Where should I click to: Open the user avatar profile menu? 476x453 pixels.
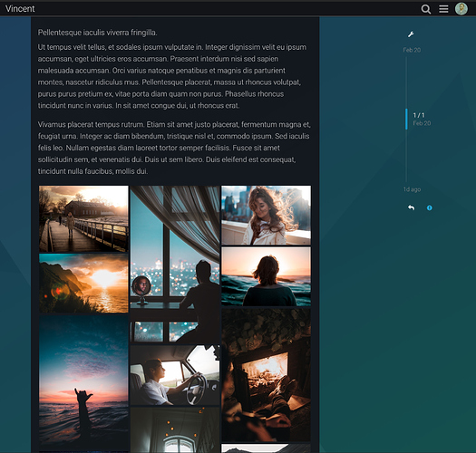click(461, 9)
